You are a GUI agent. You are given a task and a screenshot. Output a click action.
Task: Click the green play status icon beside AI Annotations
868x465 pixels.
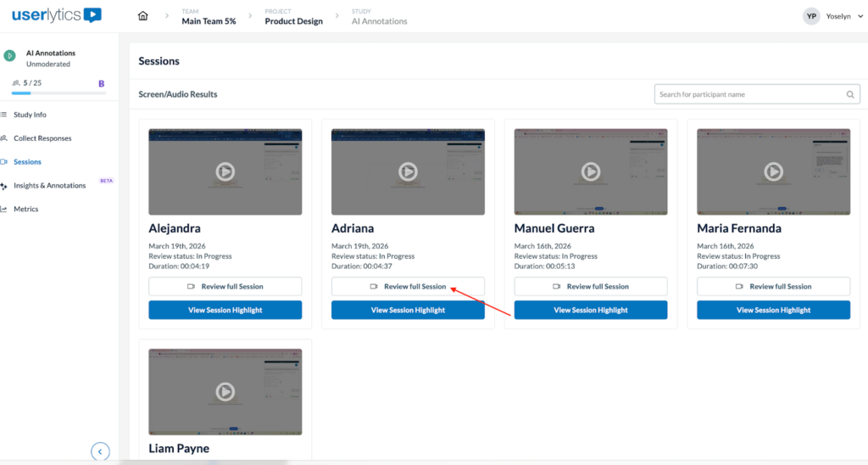coord(10,55)
